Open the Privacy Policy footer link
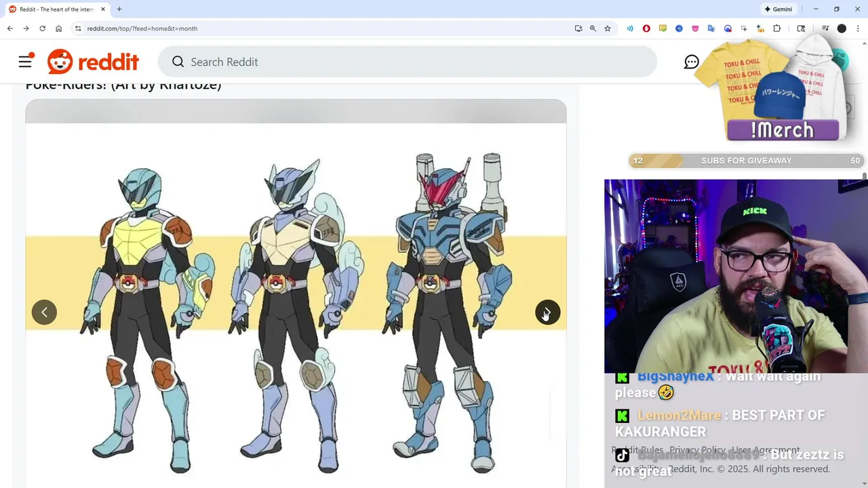This screenshot has width=868, height=488. (x=697, y=450)
